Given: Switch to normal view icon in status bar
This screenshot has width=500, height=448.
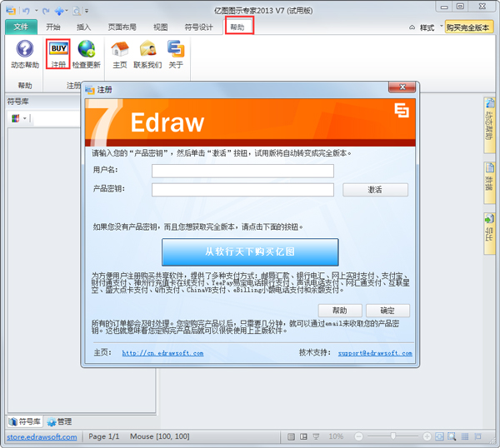Looking at the screenshot, I should (291, 436).
